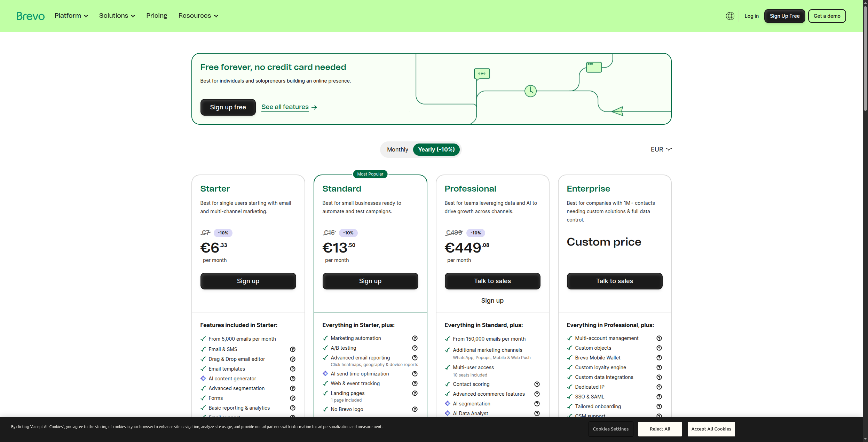Sign up for the Standard plan
Image resolution: width=868 pixels, height=442 pixels.
pos(370,281)
